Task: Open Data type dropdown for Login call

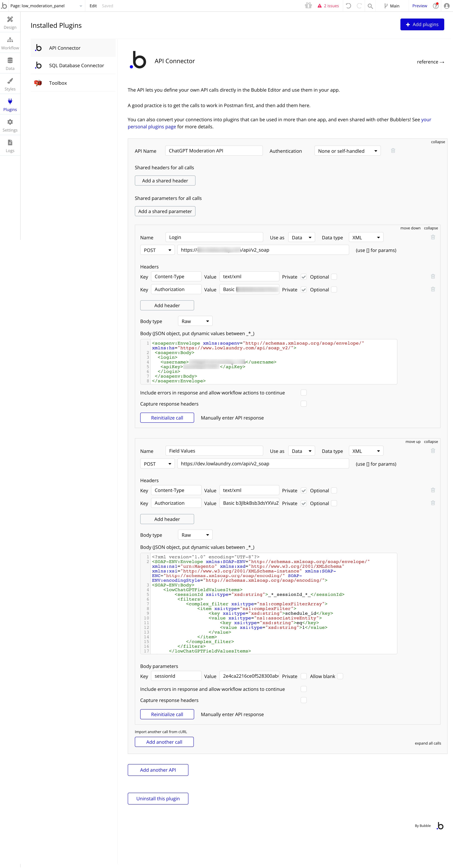Action: (366, 238)
